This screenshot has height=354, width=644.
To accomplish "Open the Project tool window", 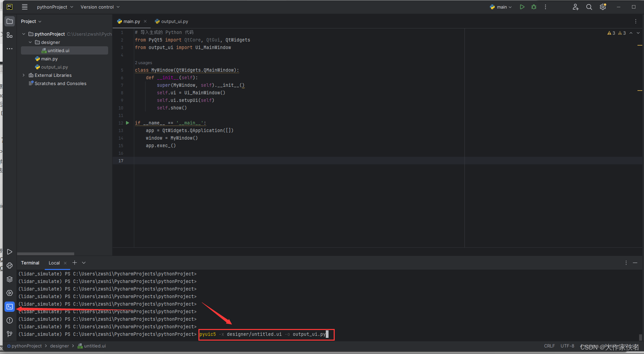I will pyautogui.click(x=10, y=21).
